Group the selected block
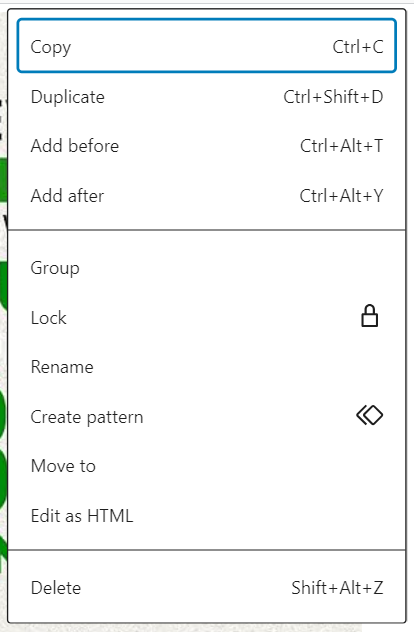 [207, 268]
